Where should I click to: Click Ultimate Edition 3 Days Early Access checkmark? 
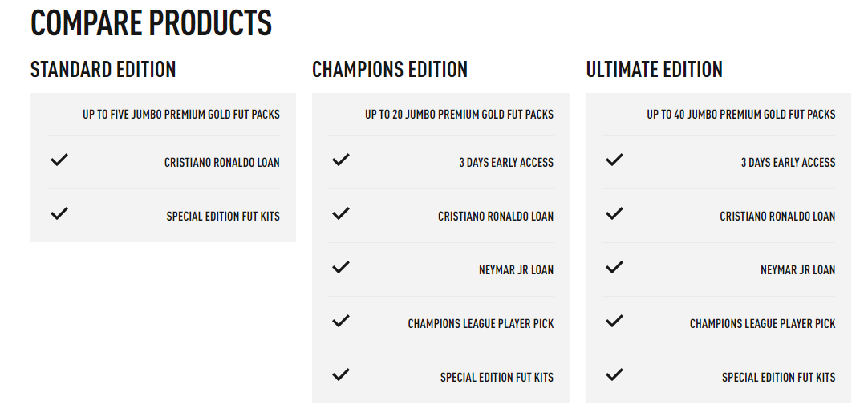pos(614,160)
